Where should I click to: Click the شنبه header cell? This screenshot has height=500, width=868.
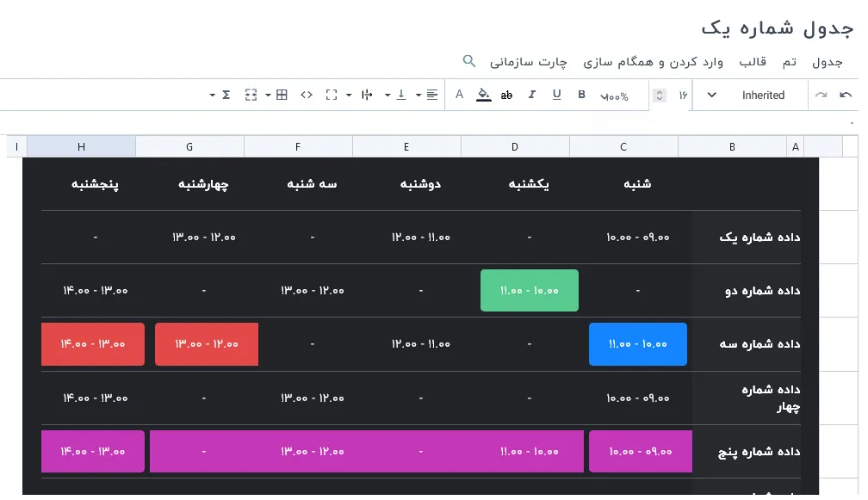coord(637,183)
